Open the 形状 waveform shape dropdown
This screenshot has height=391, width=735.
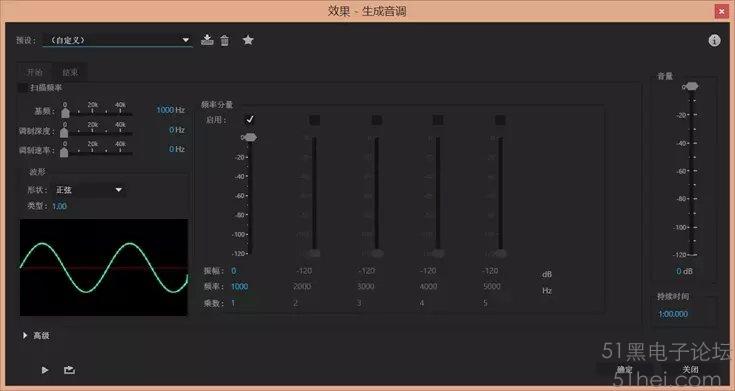[x=89, y=190]
